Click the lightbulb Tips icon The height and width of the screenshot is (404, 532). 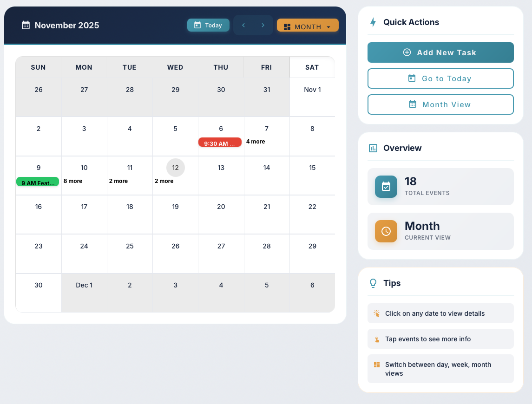[373, 283]
